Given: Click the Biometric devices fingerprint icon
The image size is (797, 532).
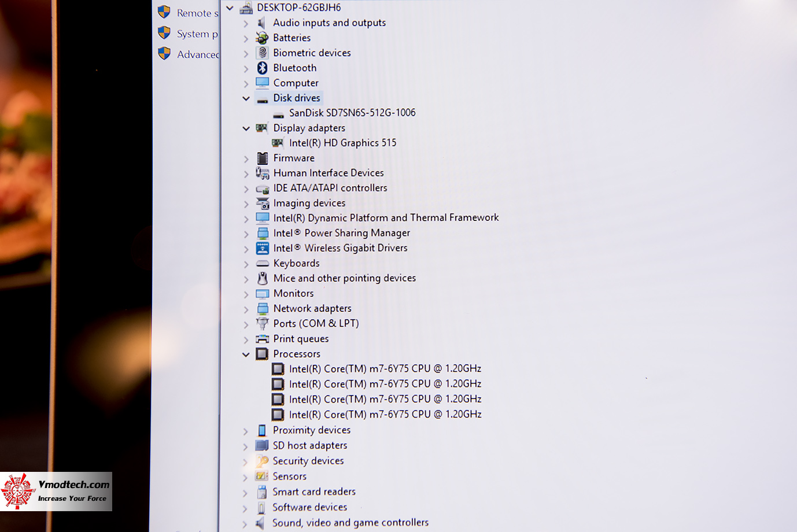Looking at the screenshot, I should [262, 53].
